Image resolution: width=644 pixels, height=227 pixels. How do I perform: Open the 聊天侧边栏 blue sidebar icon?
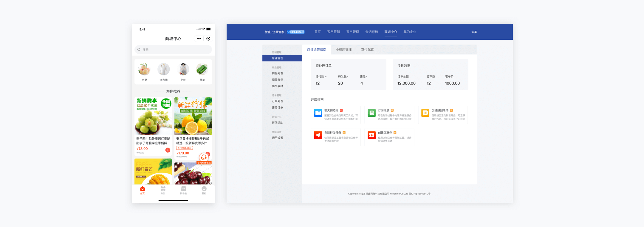(318, 113)
